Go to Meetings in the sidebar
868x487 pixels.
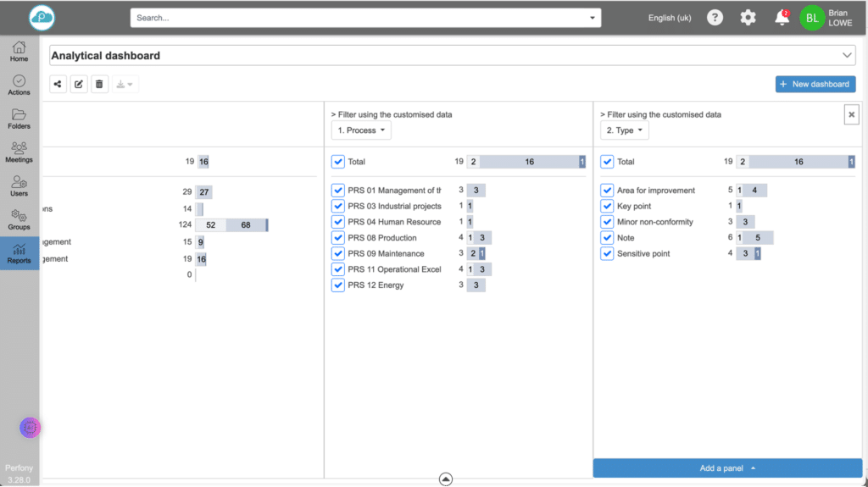19,152
